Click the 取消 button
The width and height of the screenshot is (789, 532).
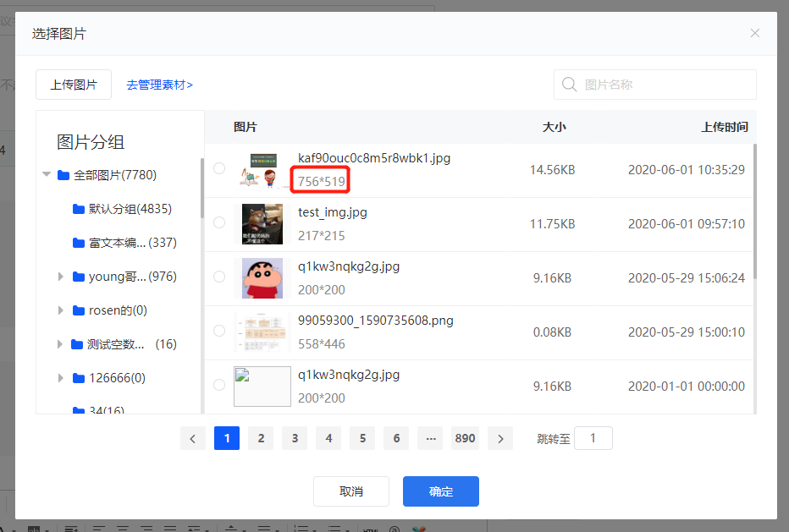pos(351,491)
